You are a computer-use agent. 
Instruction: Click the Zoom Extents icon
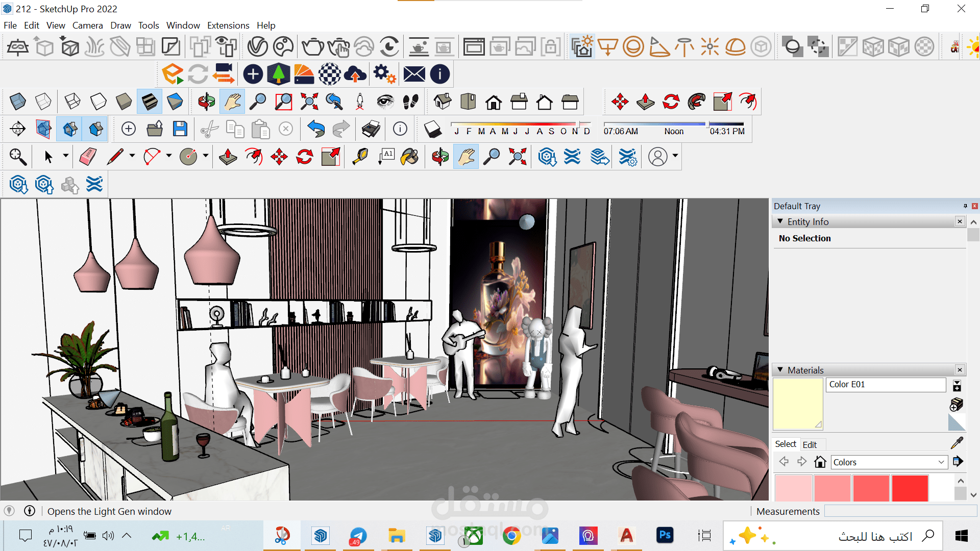click(x=518, y=157)
